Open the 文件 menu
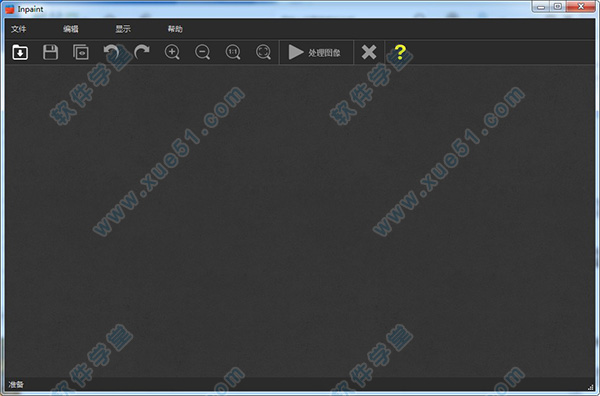Image resolution: width=600 pixels, height=396 pixels. coord(18,29)
